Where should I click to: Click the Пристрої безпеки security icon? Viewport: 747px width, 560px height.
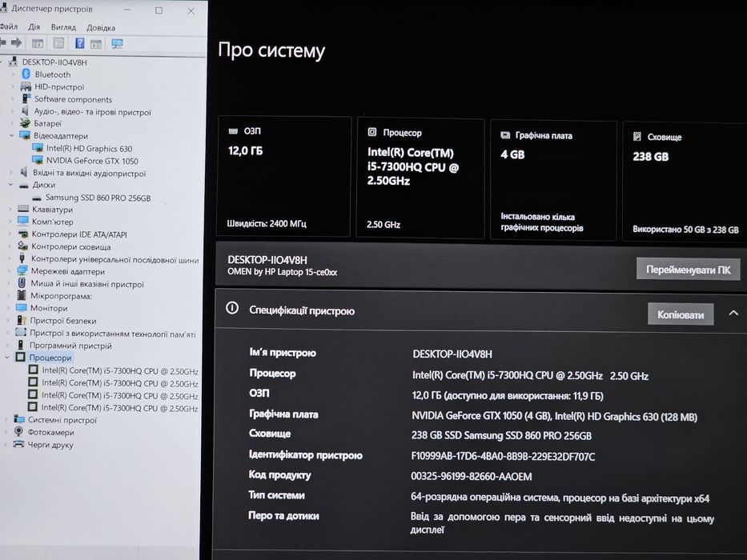pyautogui.click(x=22, y=320)
